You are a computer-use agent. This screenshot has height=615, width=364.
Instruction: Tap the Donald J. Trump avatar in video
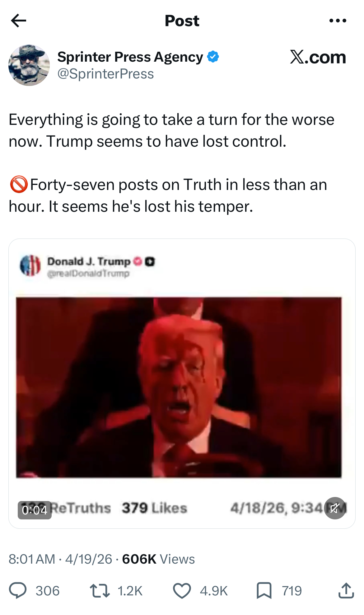click(x=30, y=266)
